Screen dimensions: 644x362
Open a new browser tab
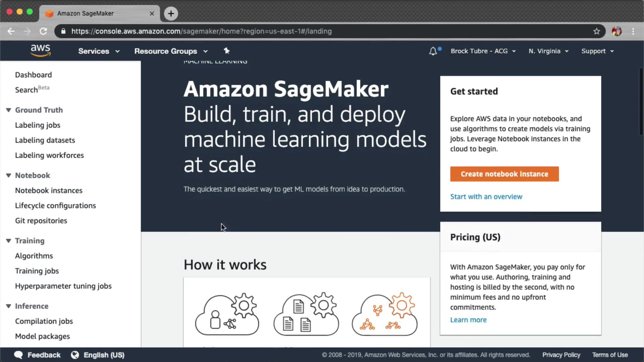coord(171,13)
